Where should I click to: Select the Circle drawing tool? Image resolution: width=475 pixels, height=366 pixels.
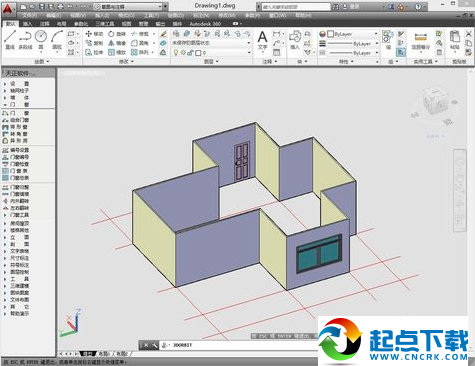click(x=41, y=39)
